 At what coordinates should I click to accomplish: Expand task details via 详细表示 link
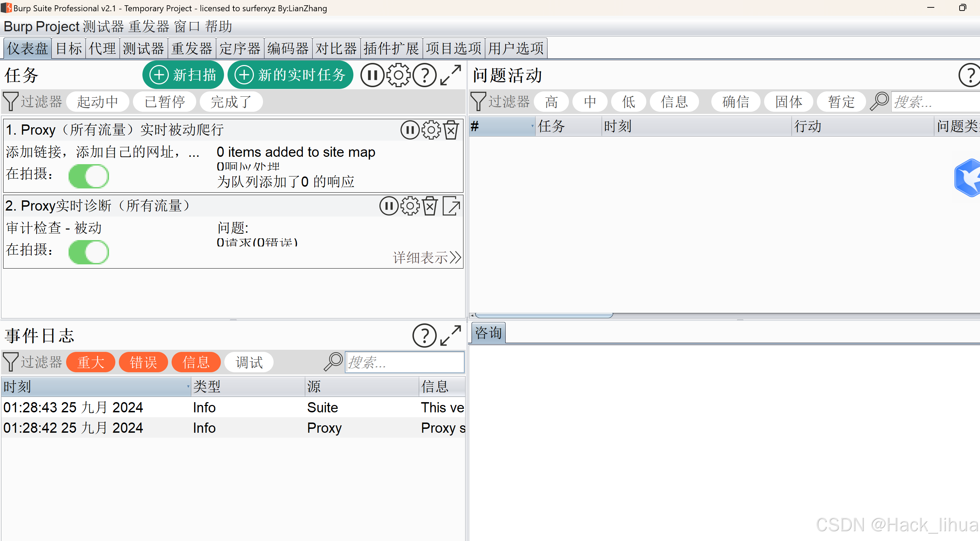coord(427,258)
